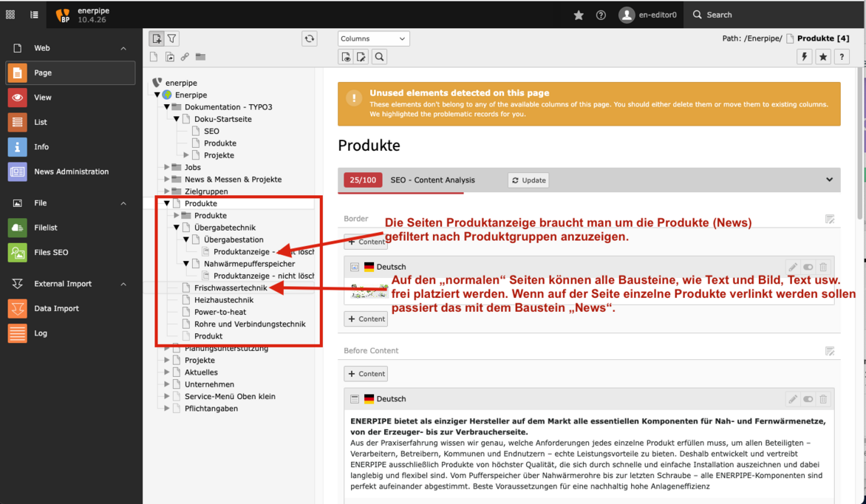866x504 pixels.
Task: Collapse the Übergabetechnik tree node
Action: pyautogui.click(x=176, y=228)
